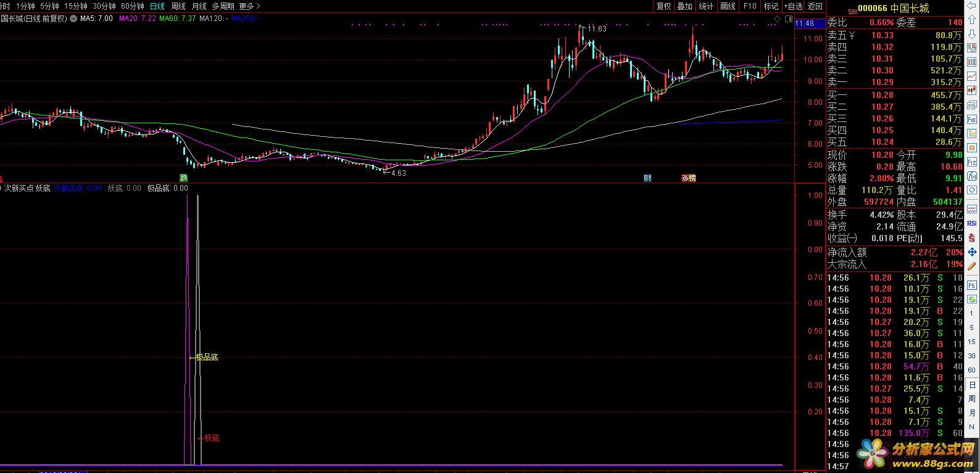Switch sidebar period to 60 minutes
This screenshot has width=980, height=473.
click(971, 370)
